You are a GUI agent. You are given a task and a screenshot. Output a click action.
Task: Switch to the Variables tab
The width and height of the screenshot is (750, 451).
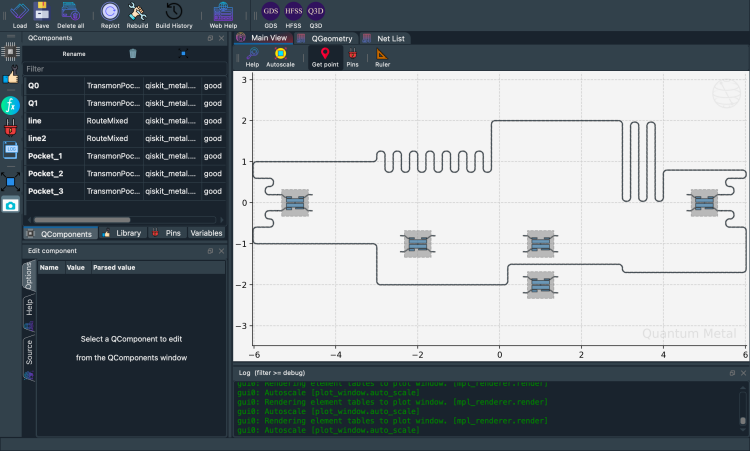(x=206, y=233)
